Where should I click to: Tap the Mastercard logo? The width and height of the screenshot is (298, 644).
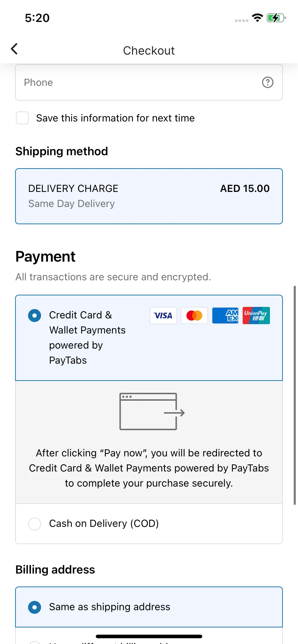coord(194,316)
